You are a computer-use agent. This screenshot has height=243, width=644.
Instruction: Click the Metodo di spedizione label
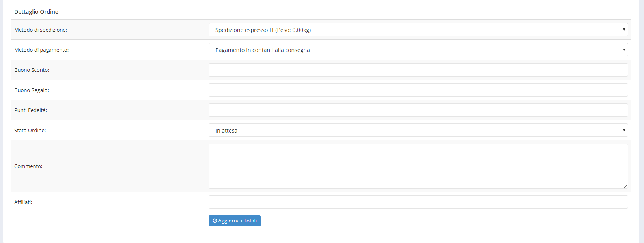click(x=41, y=30)
